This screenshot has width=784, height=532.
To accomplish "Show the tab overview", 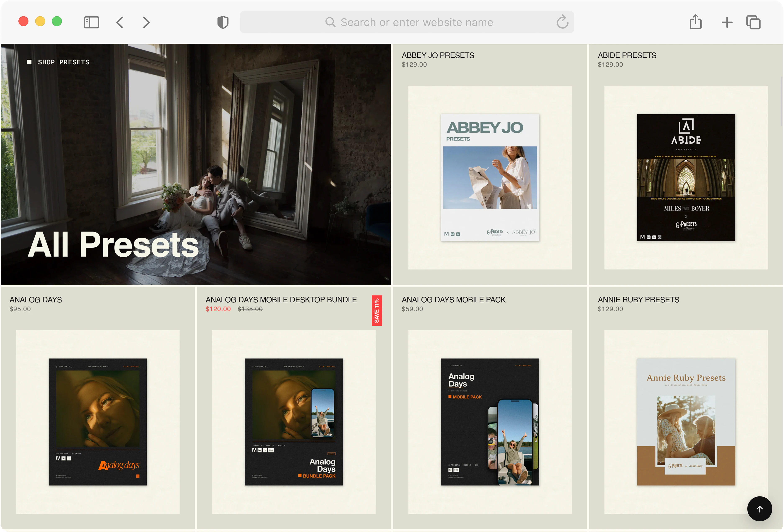I will click(x=753, y=22).
